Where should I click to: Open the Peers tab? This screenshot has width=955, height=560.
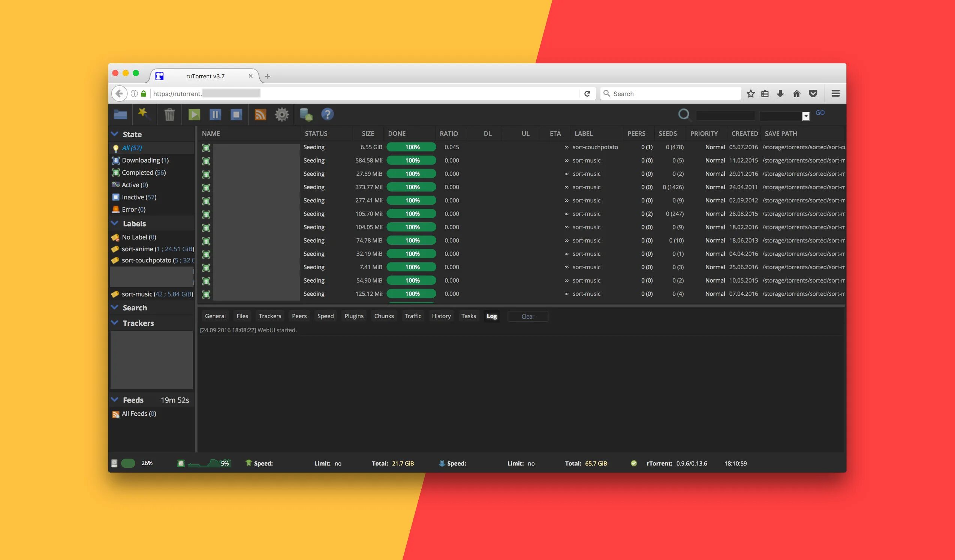click(299, 316)
